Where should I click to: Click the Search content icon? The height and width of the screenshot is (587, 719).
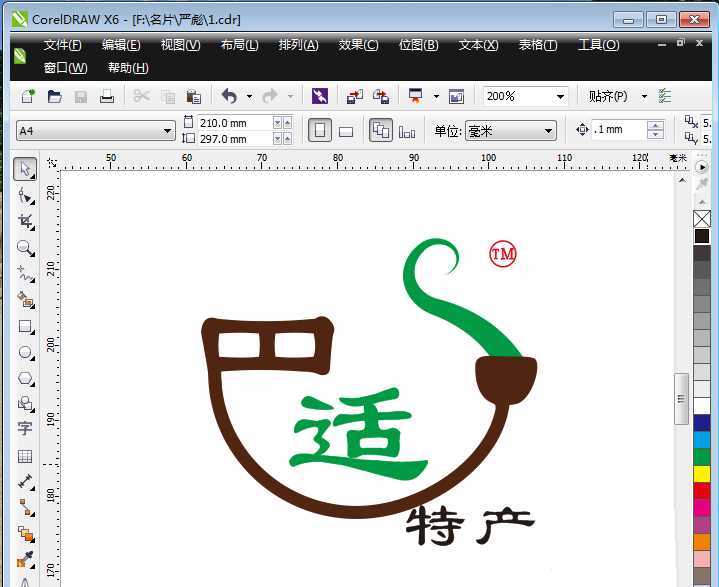320,96
